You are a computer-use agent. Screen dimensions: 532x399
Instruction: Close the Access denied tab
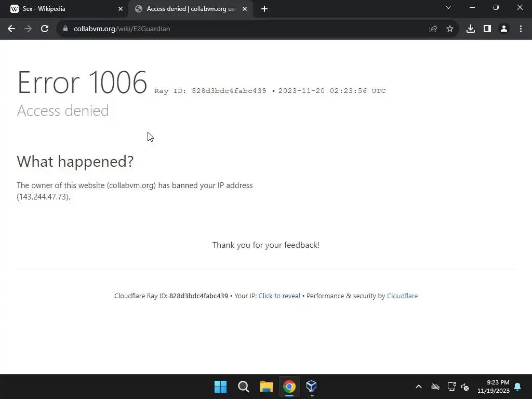pyautogui.click(x=245, y=9)
